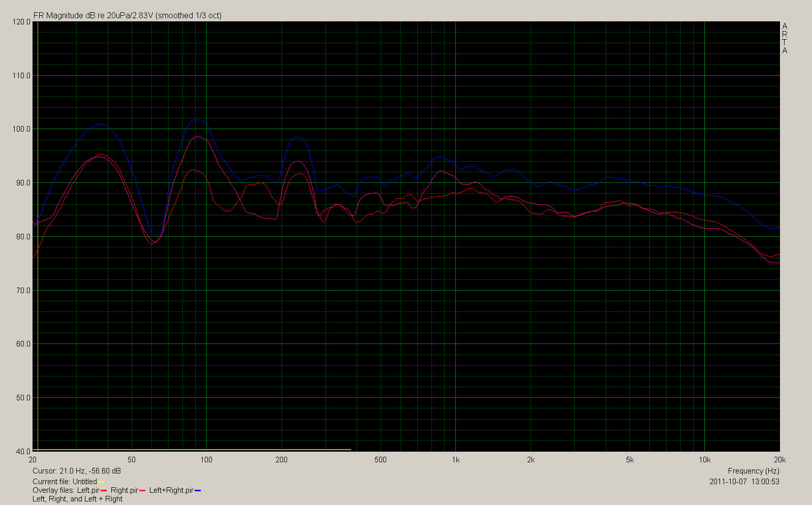Click the "Left.pir" overlay file name
This screenshot has width=812, height=505.
pyautogui.click(x=88, y=490)
